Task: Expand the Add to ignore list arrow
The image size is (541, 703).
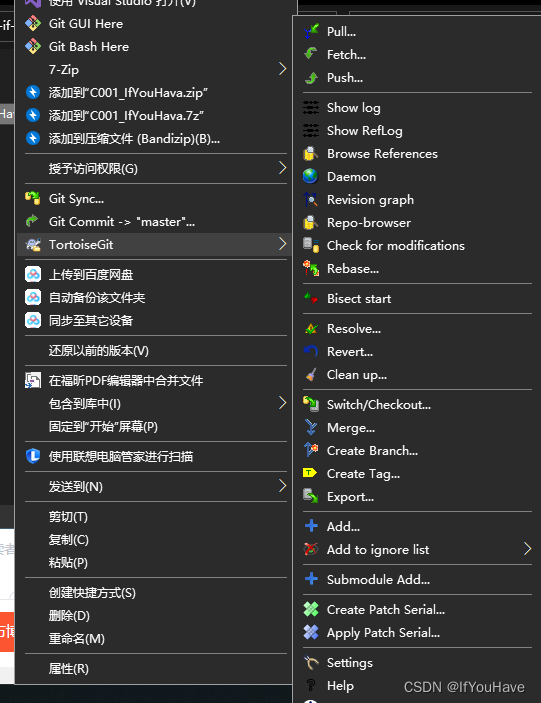Action: tap(528, 549)
